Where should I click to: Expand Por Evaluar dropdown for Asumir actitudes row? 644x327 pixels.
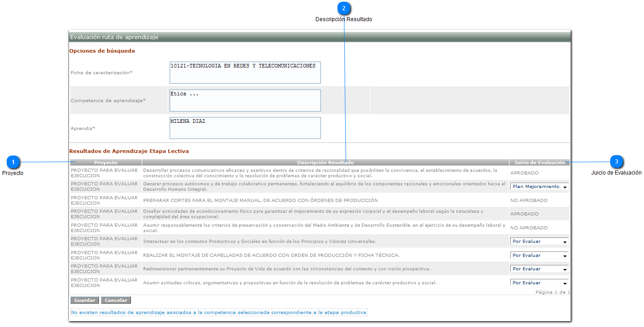coord(539,282)
